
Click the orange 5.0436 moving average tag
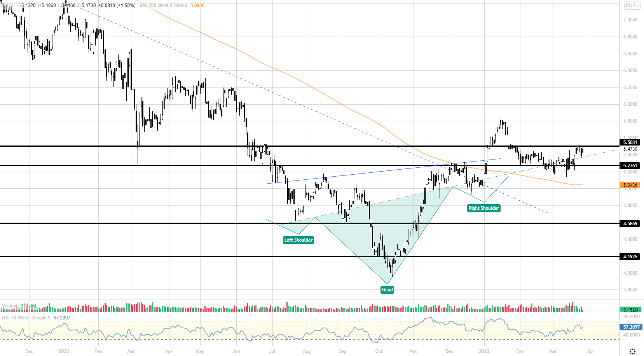click(630, 185)
